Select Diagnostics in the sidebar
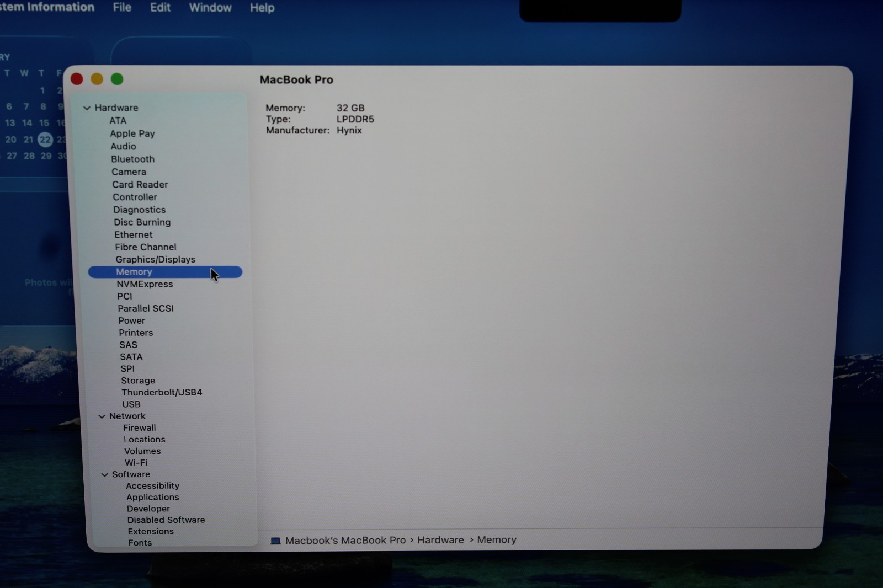The image size is (883, 588). point(139,210)
